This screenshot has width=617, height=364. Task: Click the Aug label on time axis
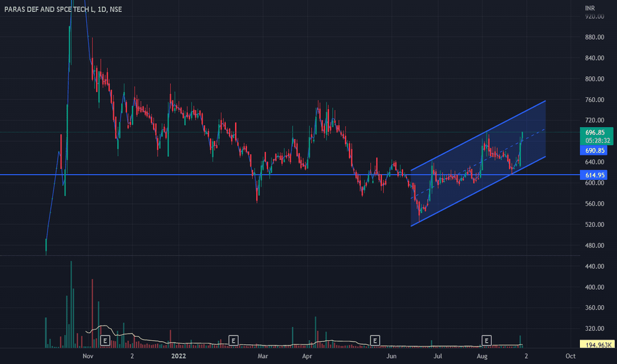(x=482, y=356)
